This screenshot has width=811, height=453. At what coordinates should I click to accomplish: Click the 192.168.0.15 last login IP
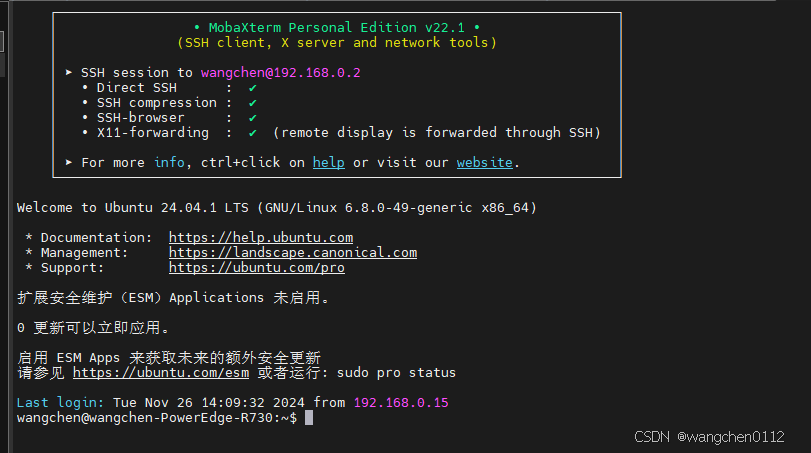click(401, 403)
